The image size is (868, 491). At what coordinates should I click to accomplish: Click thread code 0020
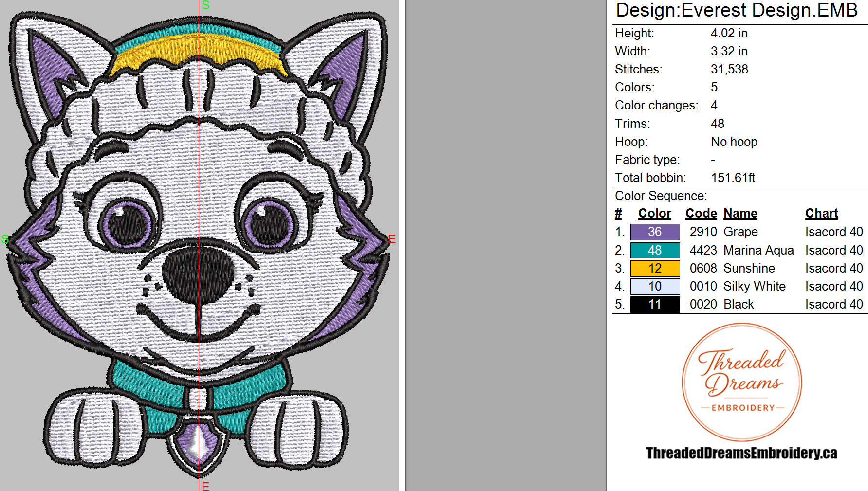pos(703,304)
